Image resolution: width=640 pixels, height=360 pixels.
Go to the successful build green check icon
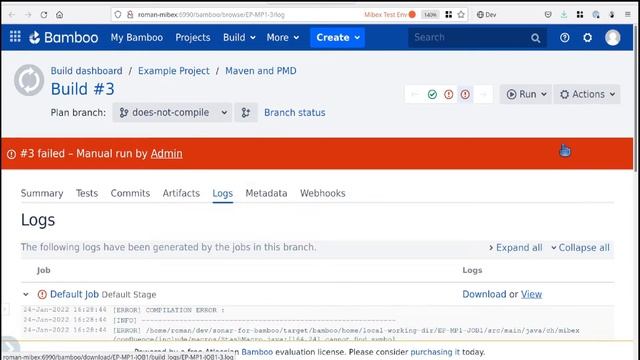(432, 95)
